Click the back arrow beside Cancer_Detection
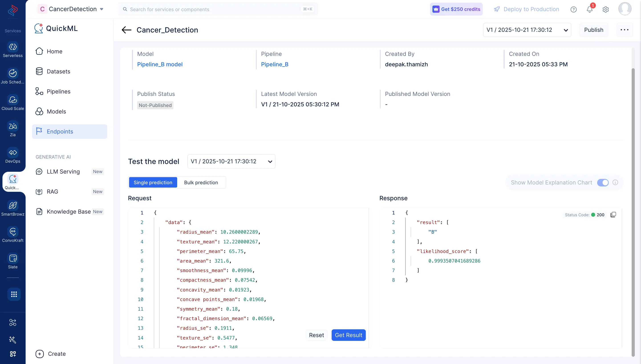This screenshot has height=364, width=641. point(126,30)
